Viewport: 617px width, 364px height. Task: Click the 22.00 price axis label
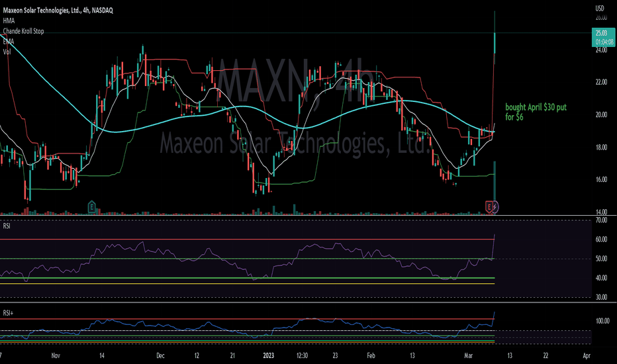click(601, 82)
